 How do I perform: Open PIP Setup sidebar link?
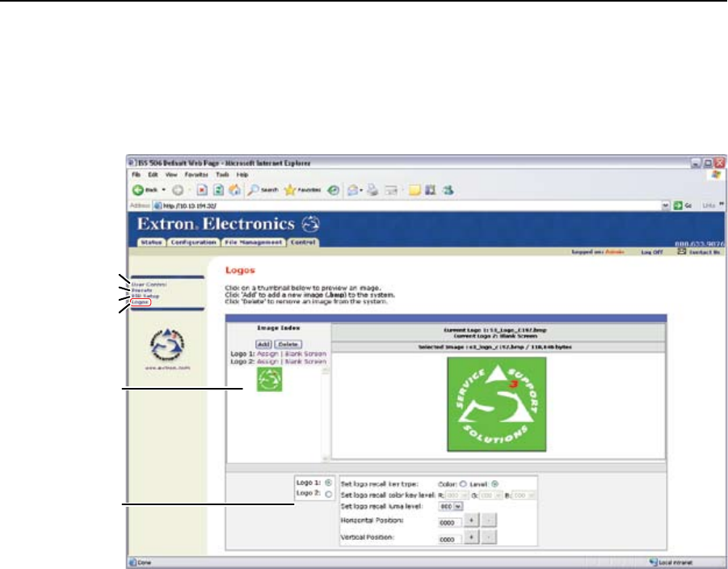145,296
